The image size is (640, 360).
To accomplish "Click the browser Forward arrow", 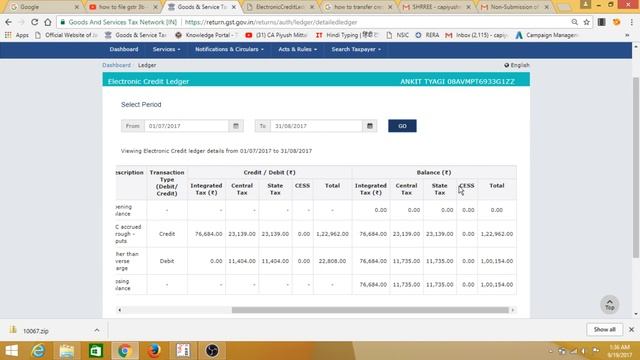I will pos(21,22).
